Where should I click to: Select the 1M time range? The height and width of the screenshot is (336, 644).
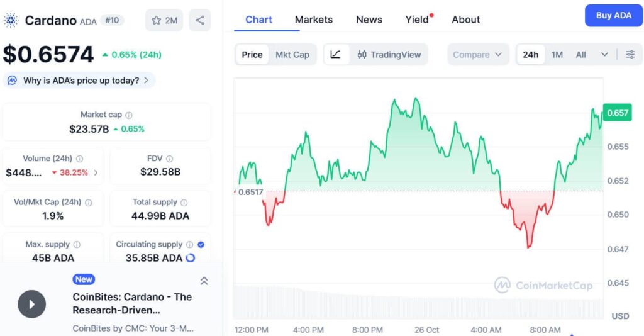click(x=557, y=55)
